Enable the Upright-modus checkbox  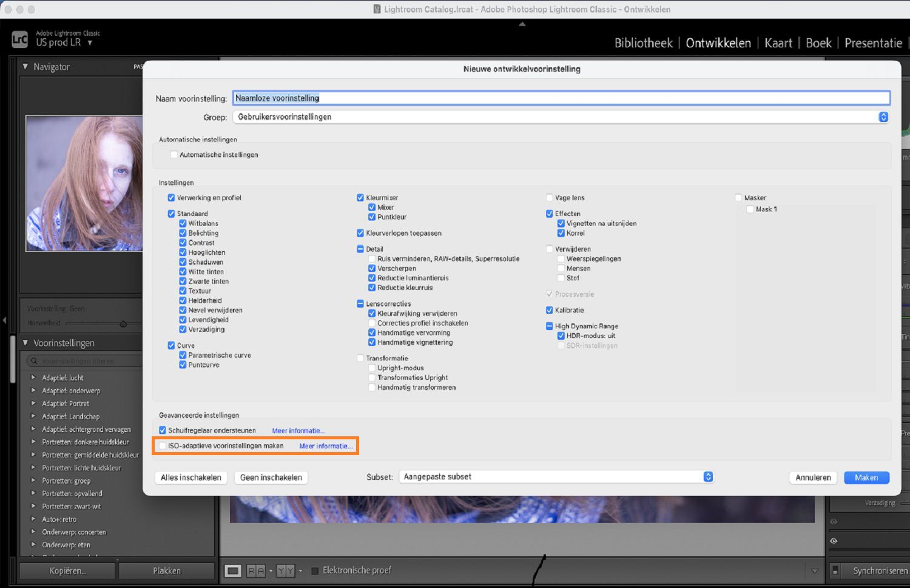(372, 368)
